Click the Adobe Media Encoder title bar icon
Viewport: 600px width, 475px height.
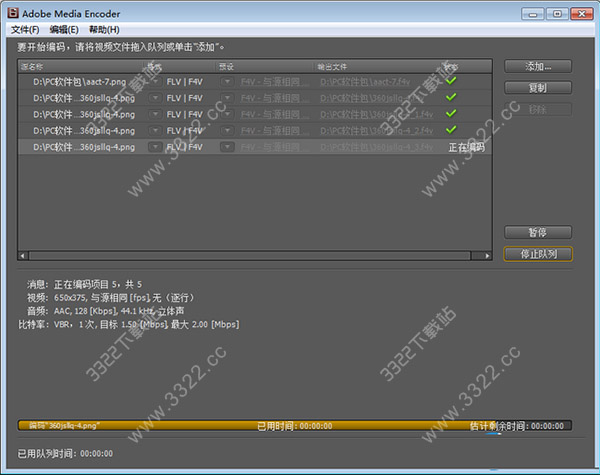point(13,13)
